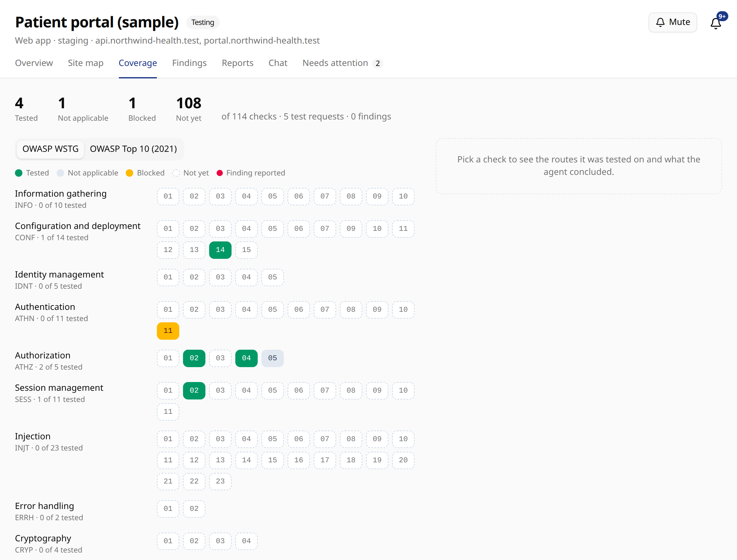
Task: Go to the Findings tab
Action: coord(190,63)
